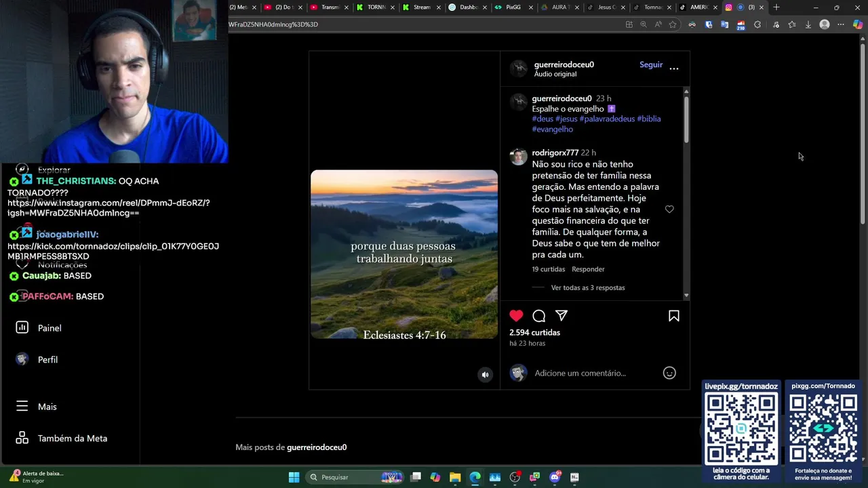868x488 pixels.
Task: Open the emoji picker in comment box
Action: click(669, 373)
